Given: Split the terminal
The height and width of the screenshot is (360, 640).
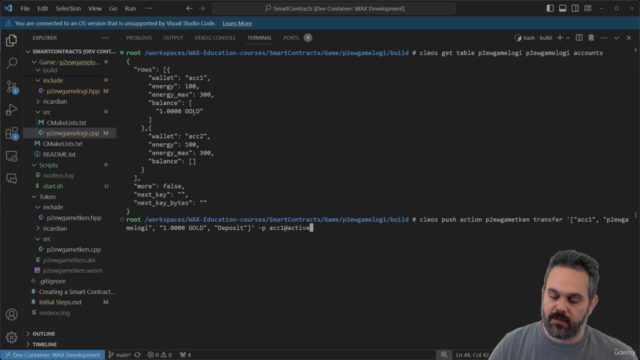Looking at the screenshot, I should coord(579,38).
